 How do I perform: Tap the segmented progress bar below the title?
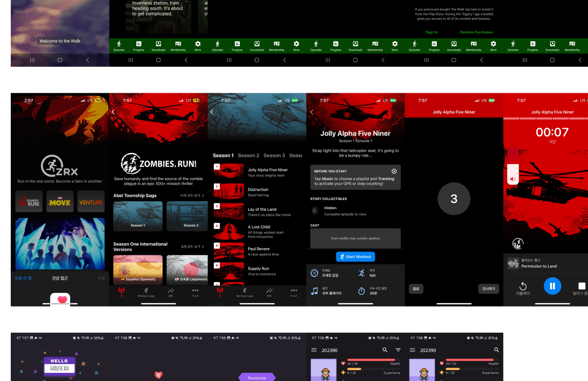[x=545, y=118]
